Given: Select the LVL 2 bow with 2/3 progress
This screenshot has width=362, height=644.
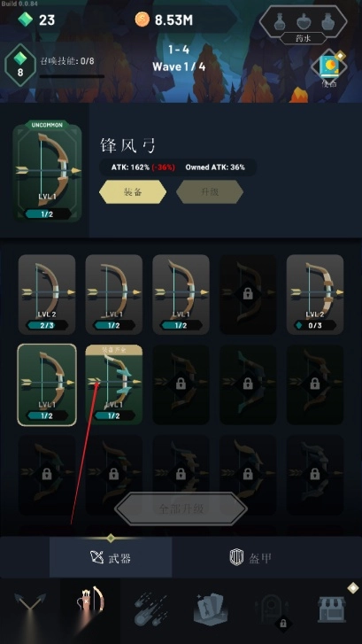Looking at the screenshot, I should point(47,294).
